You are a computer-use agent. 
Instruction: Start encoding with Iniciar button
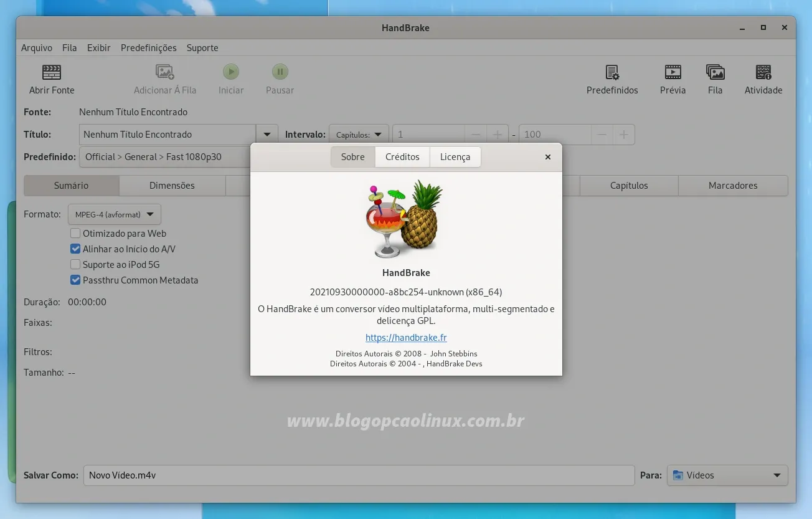pyautogui.click(x=231, y=72)
